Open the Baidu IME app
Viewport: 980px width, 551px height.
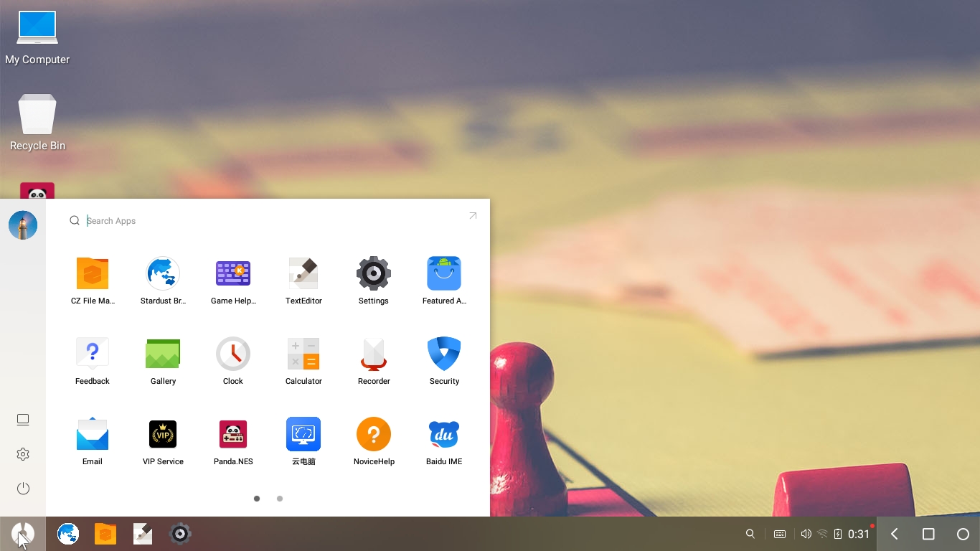[x=444, y=434]
